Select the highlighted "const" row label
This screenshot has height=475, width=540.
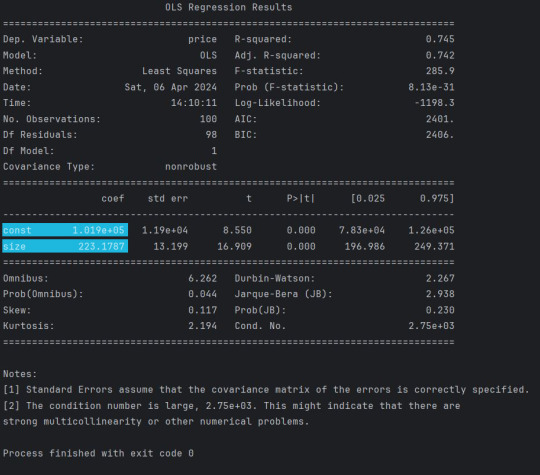[17, 230]
